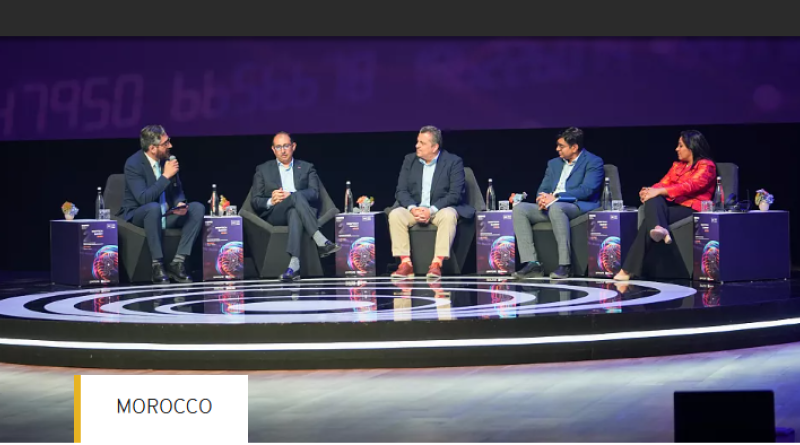
Task: Click the yellow accent bar beside MOROCCO
Action: (x=77, y=409)
